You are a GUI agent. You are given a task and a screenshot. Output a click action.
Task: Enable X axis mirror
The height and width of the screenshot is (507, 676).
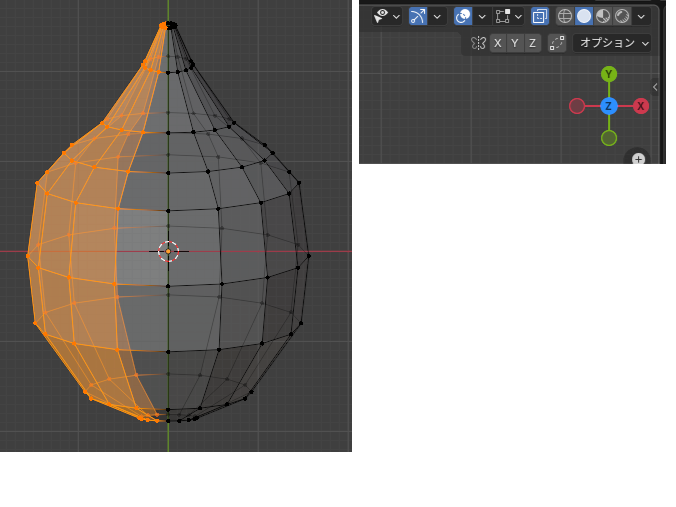pos(497,43)
